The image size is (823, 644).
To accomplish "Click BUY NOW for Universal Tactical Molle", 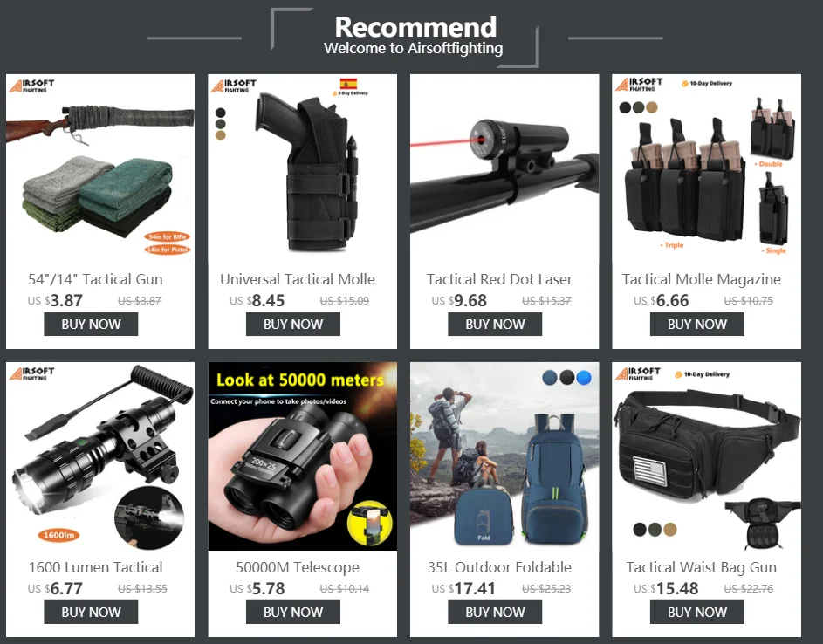I will point(293,325).
